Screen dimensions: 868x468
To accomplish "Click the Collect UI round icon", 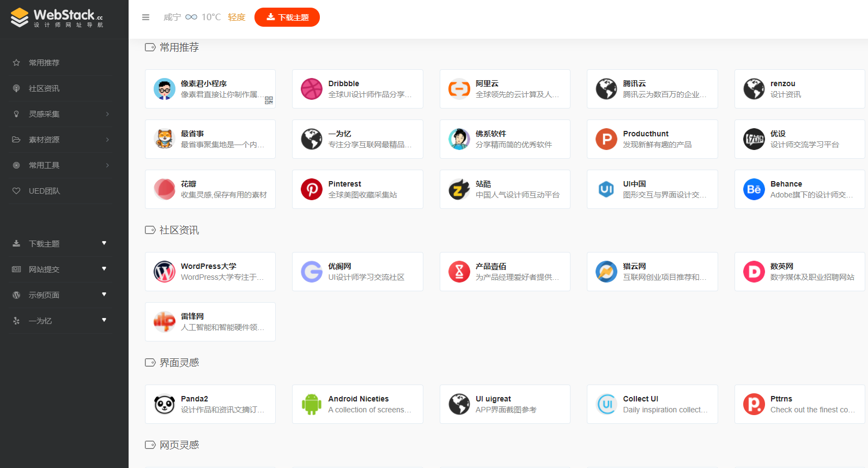I will (x=606, y=404).
